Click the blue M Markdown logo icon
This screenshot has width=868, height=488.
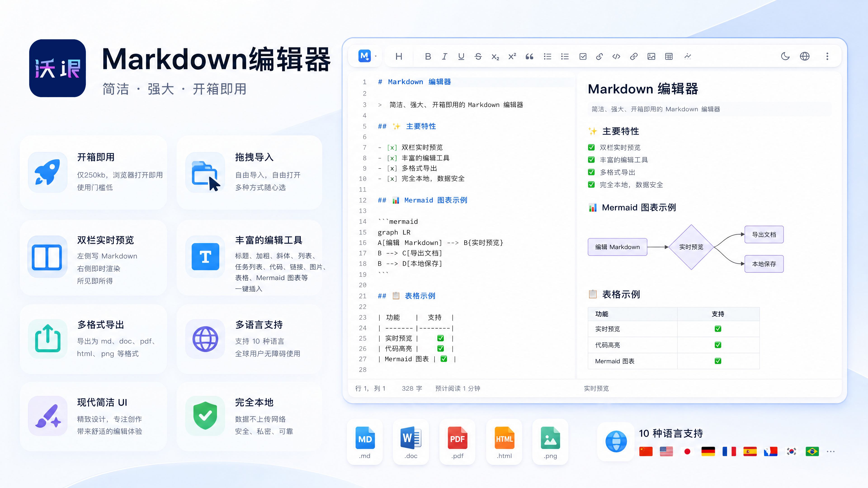pos(365,56)
